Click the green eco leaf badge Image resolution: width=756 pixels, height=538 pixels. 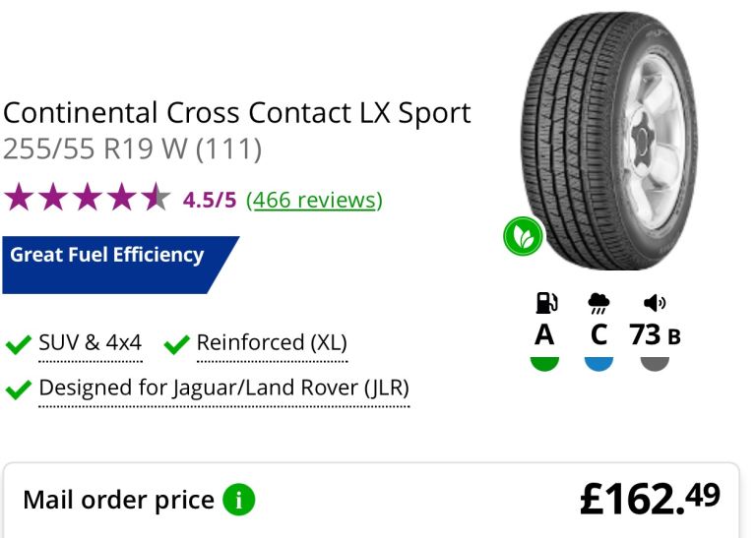524,237
